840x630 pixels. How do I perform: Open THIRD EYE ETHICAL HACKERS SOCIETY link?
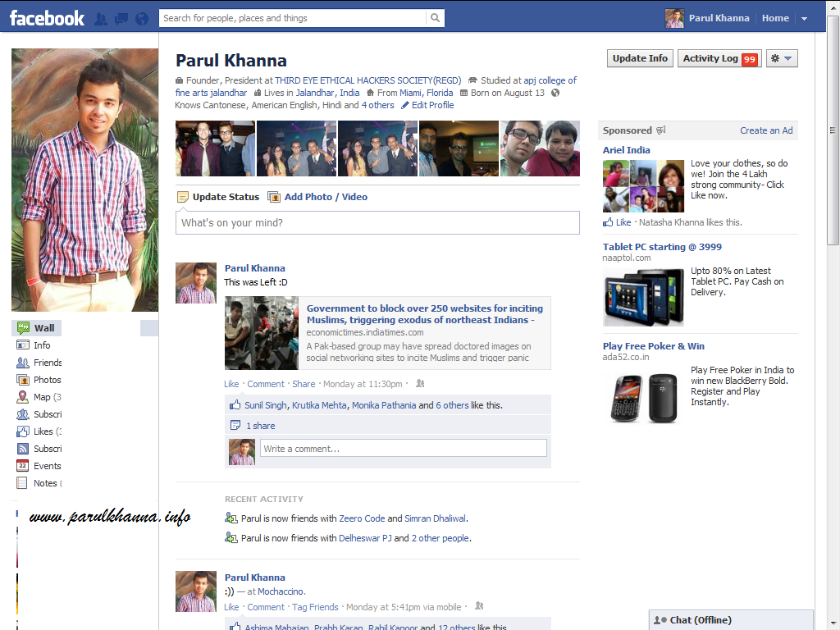[368, 80]
